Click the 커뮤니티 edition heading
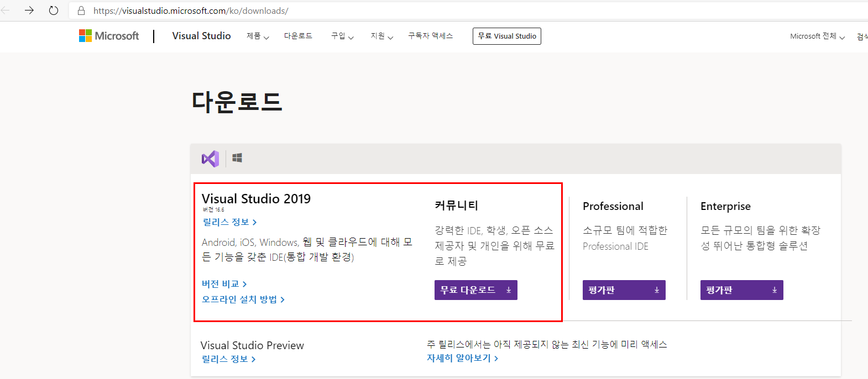Image resolution: width=868 pixels, height=379 pixels. click(x=456, y=206)
